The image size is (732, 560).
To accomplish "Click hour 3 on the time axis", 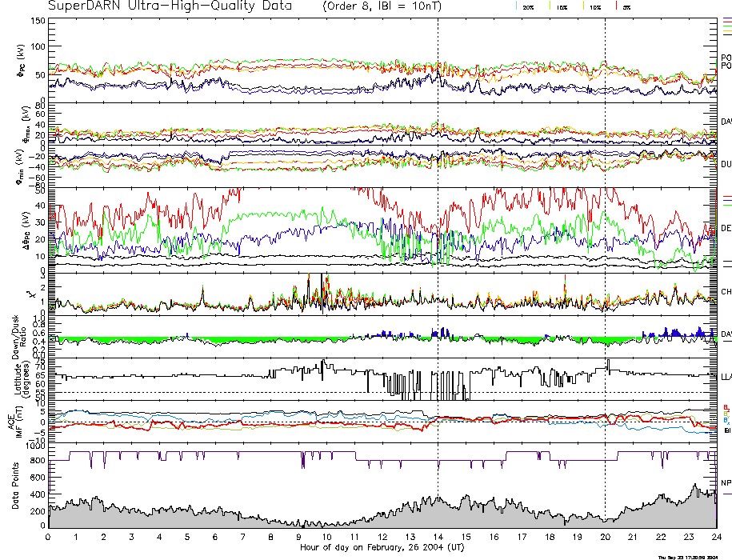I will click(x=132, y=537).
